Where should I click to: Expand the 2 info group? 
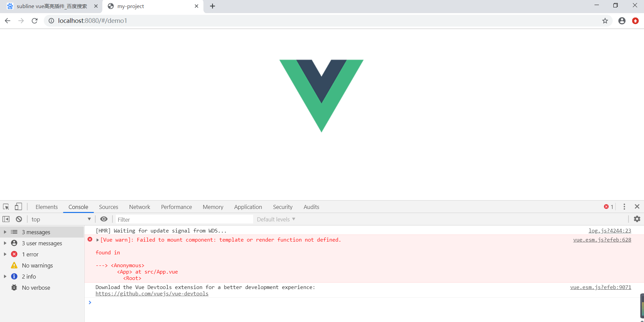coord(5,277)
